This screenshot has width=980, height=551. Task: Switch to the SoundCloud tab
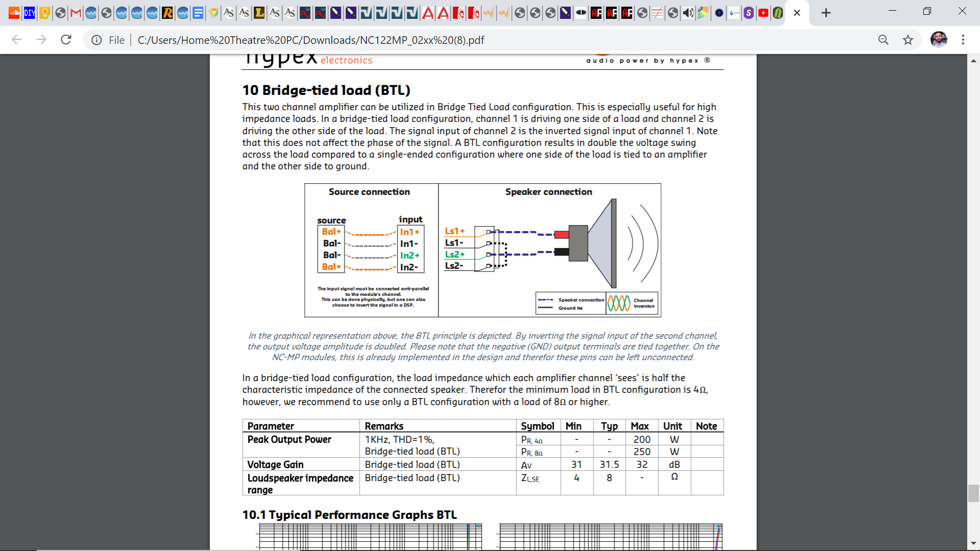click(14, 13)
